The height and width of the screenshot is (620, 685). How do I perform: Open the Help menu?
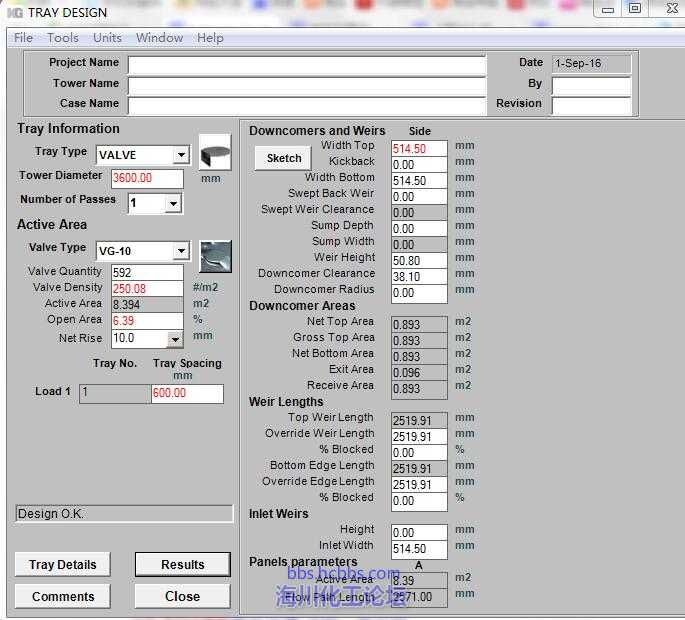coord(210,38)
